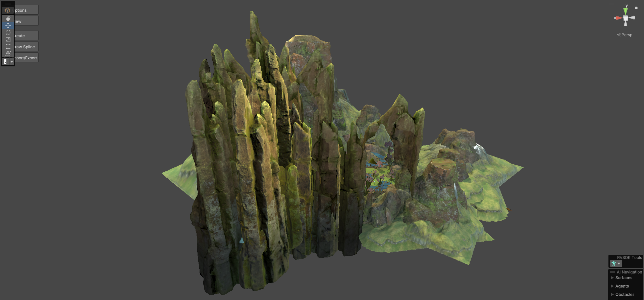Click the red X axis cone

[618, 18]
